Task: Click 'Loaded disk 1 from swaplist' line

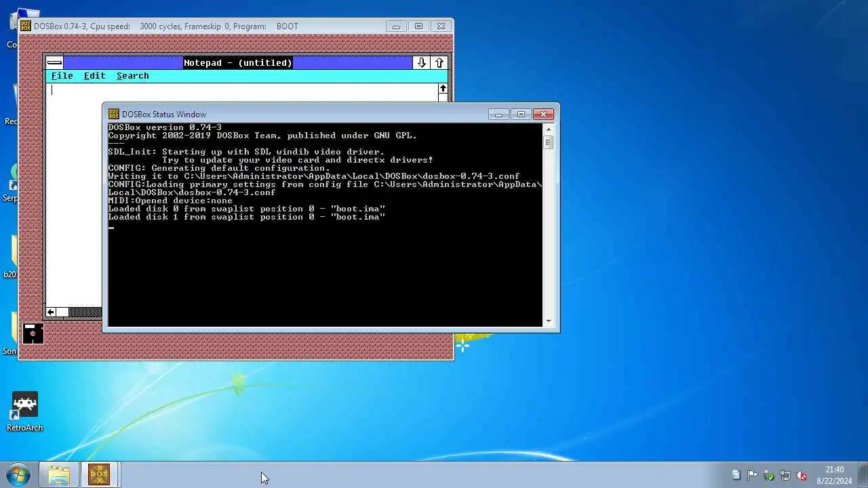Action: (246, 217)
